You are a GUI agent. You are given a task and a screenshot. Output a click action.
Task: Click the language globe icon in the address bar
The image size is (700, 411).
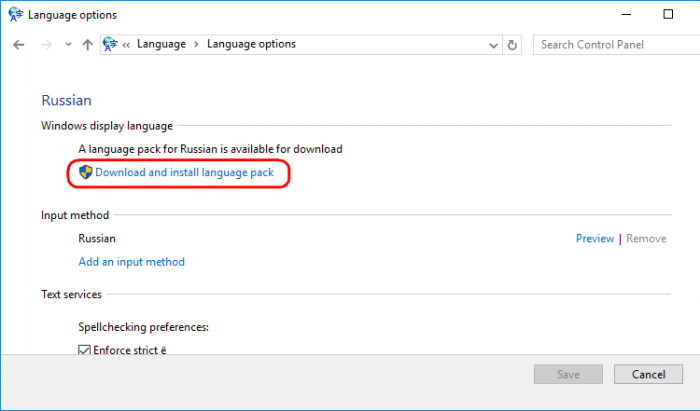[x=110, y=44]
